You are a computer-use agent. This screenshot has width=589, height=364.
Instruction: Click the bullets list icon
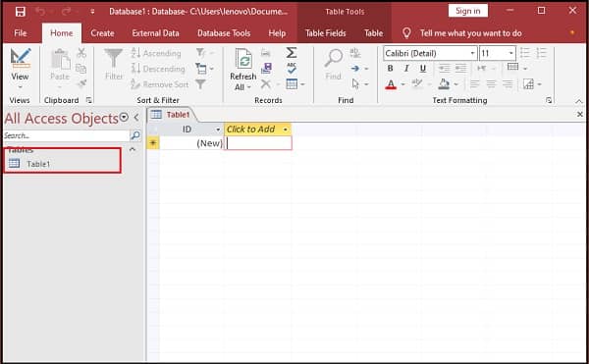(525, 53)
